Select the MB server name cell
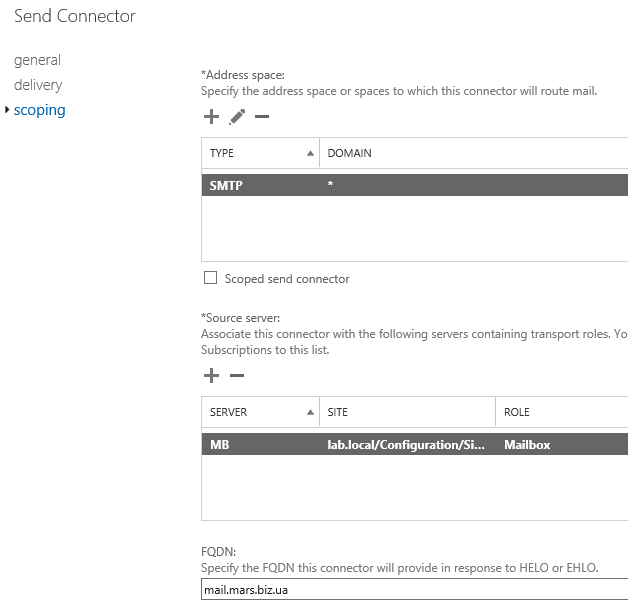The width and height of the screenshot is (628, 609). [x=220, y=444]
